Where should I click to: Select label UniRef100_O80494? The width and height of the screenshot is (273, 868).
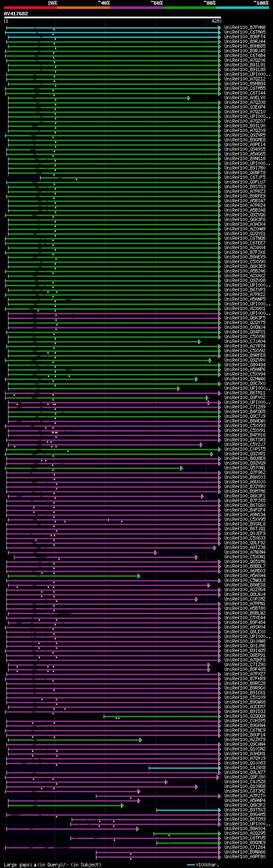pyautogui.click(x=245, y=365)
